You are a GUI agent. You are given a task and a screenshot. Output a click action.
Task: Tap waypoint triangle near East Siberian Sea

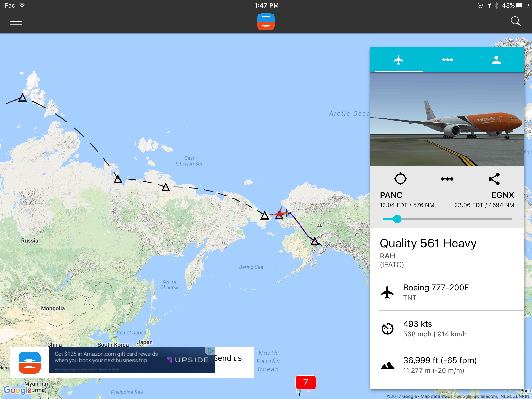pyautogui.click(x=166, y=188)
